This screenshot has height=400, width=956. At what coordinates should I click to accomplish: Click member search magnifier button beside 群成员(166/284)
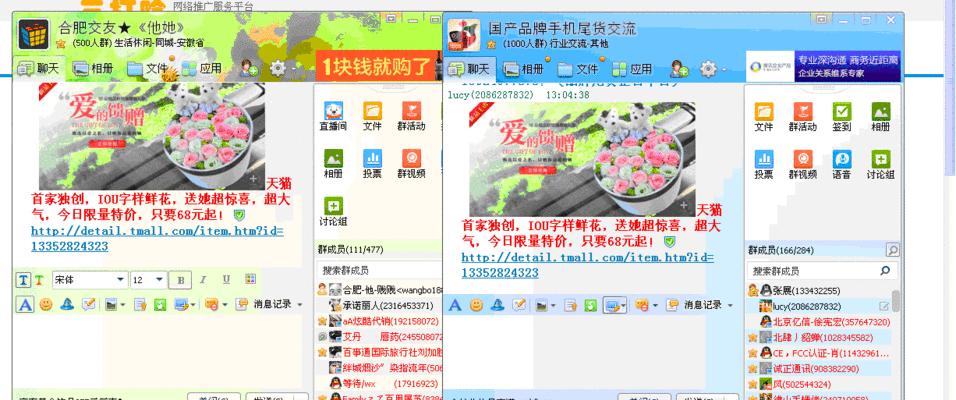pyautogui.click(x=892, y=250)
